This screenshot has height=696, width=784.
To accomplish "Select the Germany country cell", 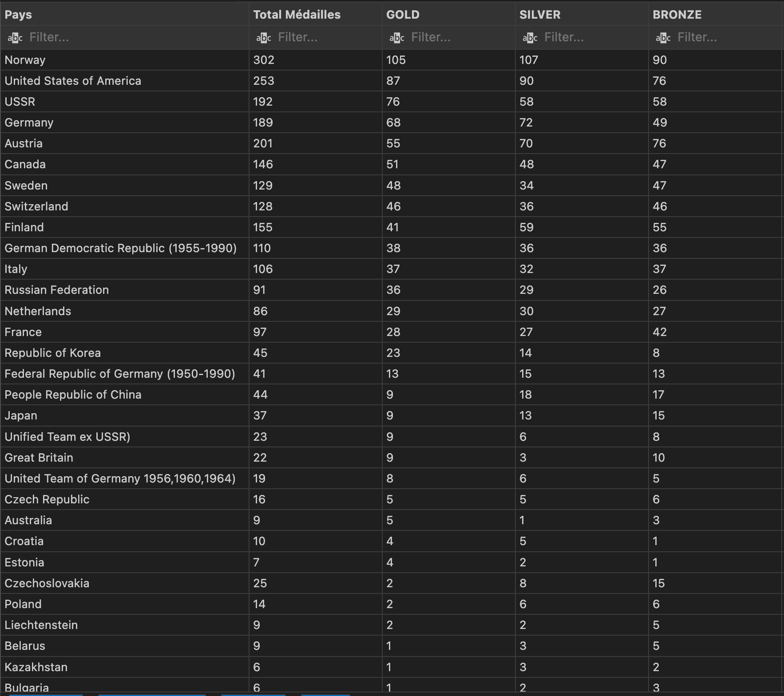I will 124,123.
